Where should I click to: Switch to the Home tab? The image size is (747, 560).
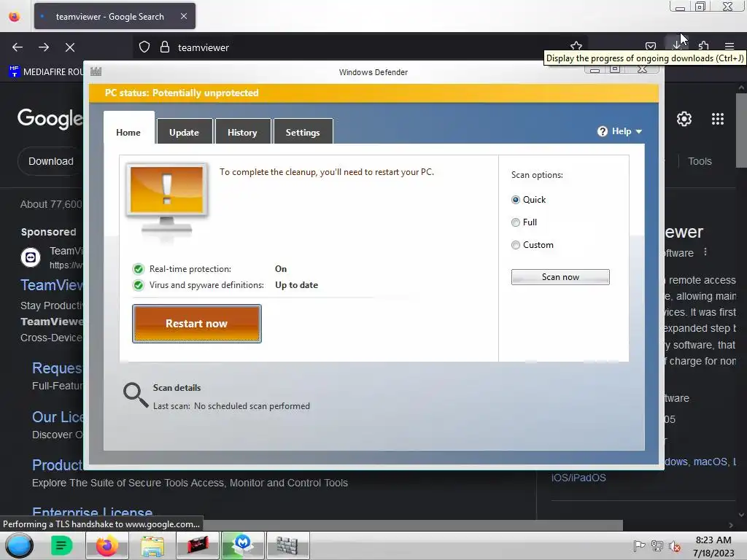click(128, 133)
